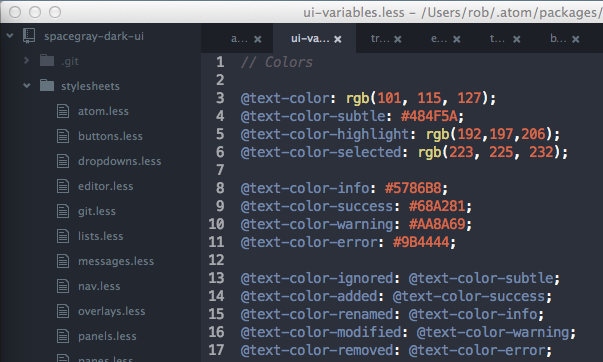Open lists.less in the tree
The image size is (603, 362).
pyautogui.click(x=101, y=236)
